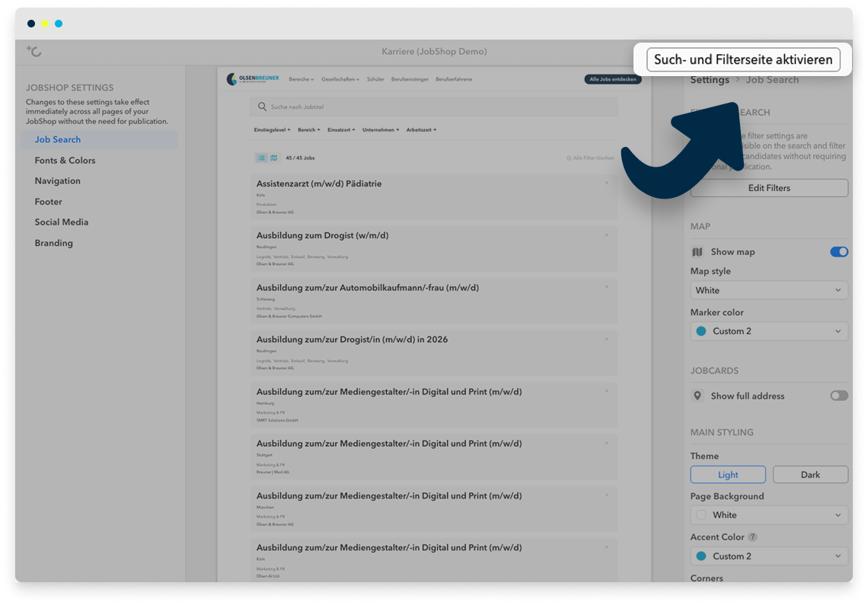Open the Accent Color dropdown
This screenshot has height=605, width=868.
pos(769,556)
